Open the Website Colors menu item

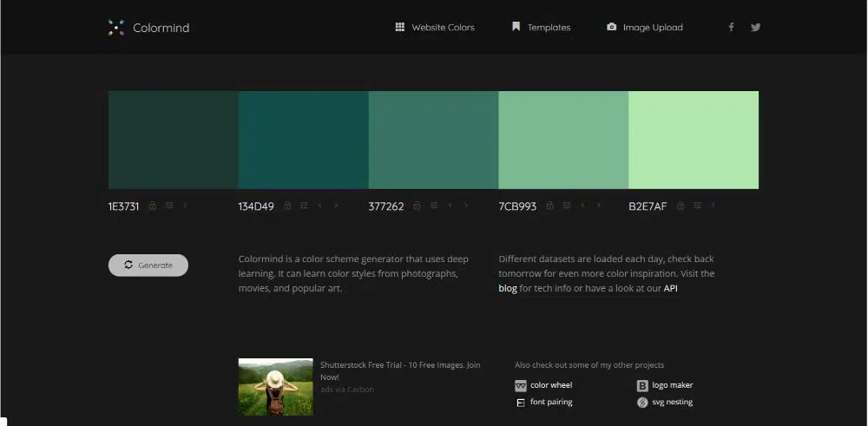click(435, 28)
